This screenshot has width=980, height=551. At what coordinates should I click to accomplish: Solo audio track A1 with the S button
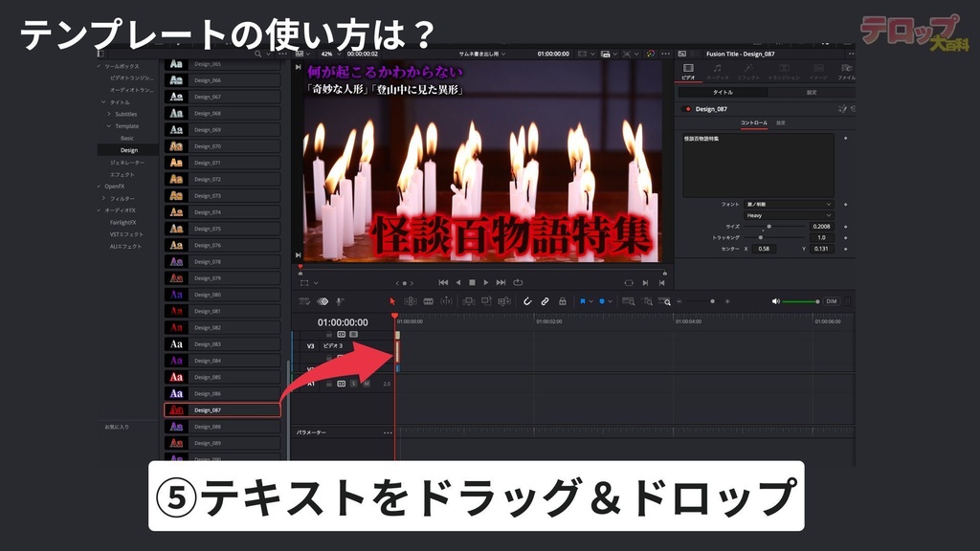353,384
